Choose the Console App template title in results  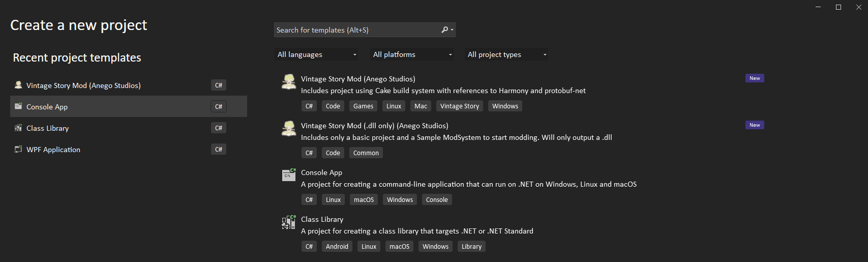pyautogui.click(x=321, y=172)
